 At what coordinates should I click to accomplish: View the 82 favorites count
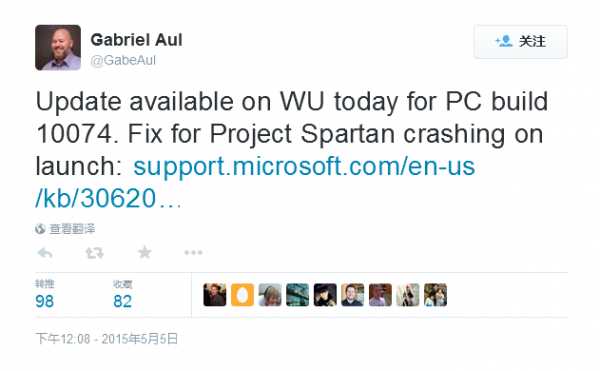[x=122, y=301]
